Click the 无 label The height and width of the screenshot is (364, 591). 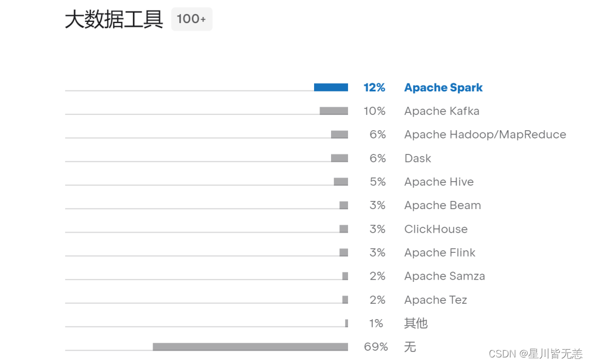410,347
